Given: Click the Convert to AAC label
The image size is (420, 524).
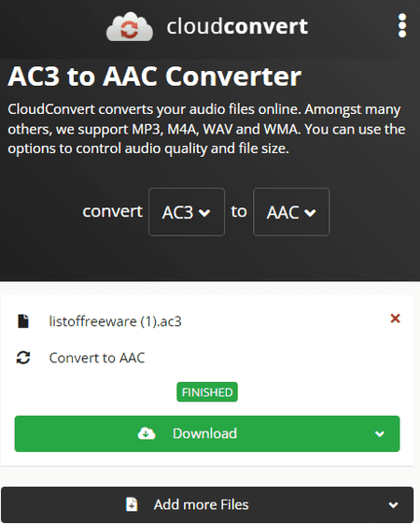Looking at the screenshot, I should click(97, 358).
